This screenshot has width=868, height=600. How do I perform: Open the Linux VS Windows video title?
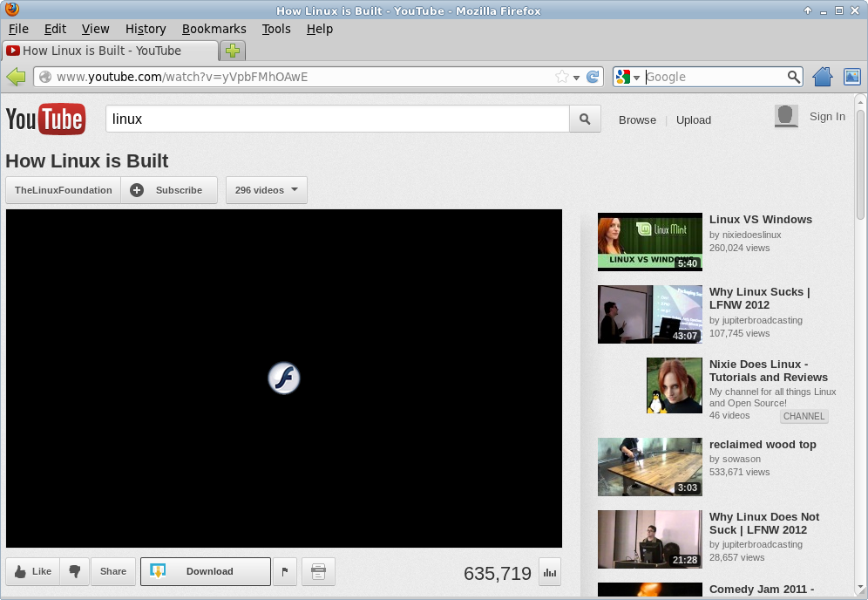click(761, 220)
